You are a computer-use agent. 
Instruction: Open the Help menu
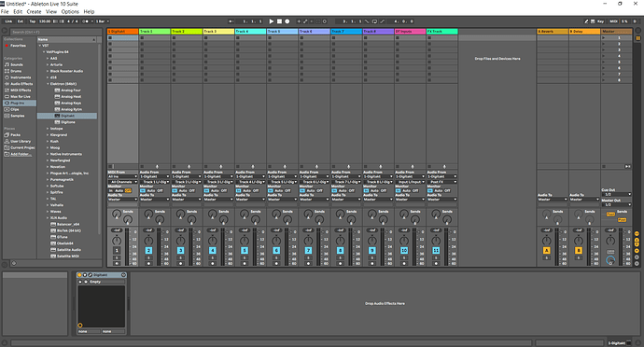point(89,11)
